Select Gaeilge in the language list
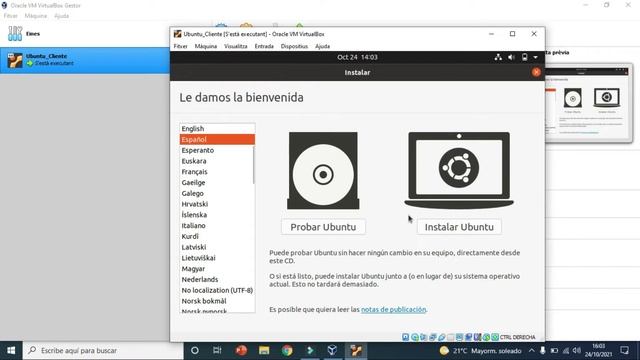The image size is (640, 360). 217,182
